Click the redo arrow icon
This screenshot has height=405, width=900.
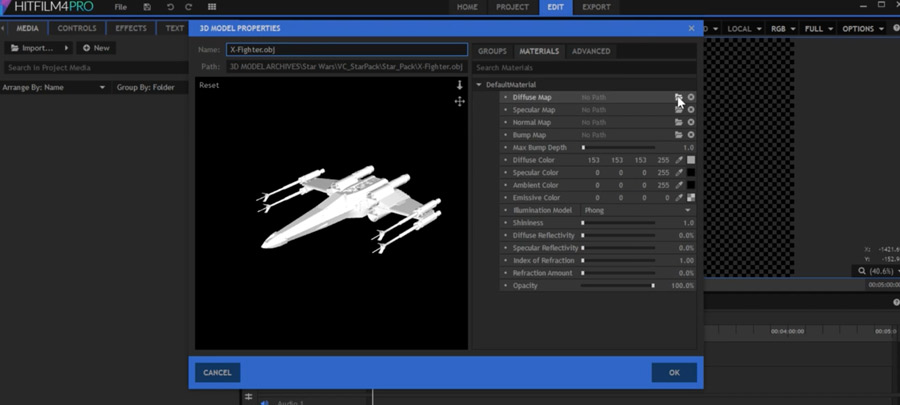pos(189,7)
